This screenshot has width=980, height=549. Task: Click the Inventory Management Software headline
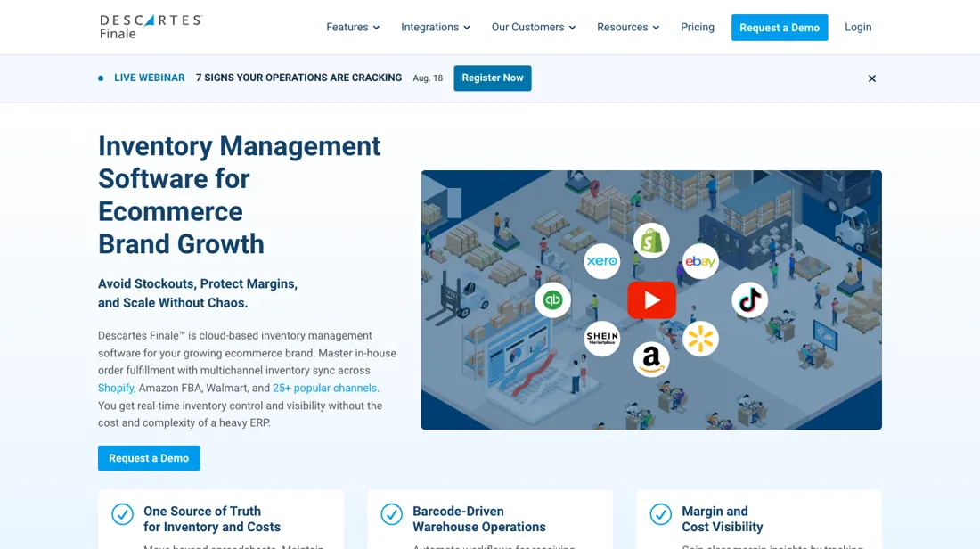point(240,195)
